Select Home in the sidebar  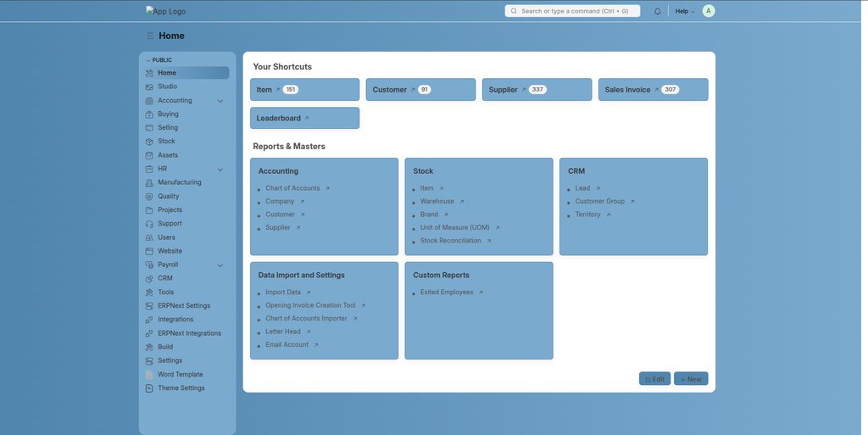(187, 73)
